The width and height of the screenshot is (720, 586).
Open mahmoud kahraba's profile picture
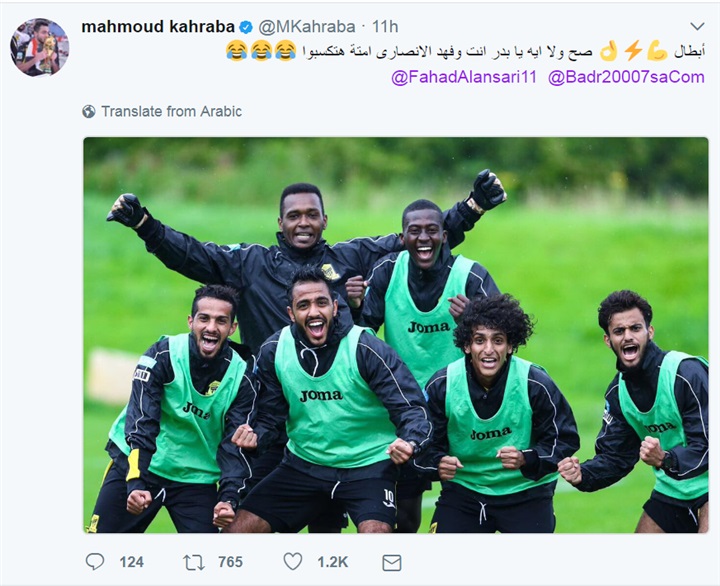point(39,47)
